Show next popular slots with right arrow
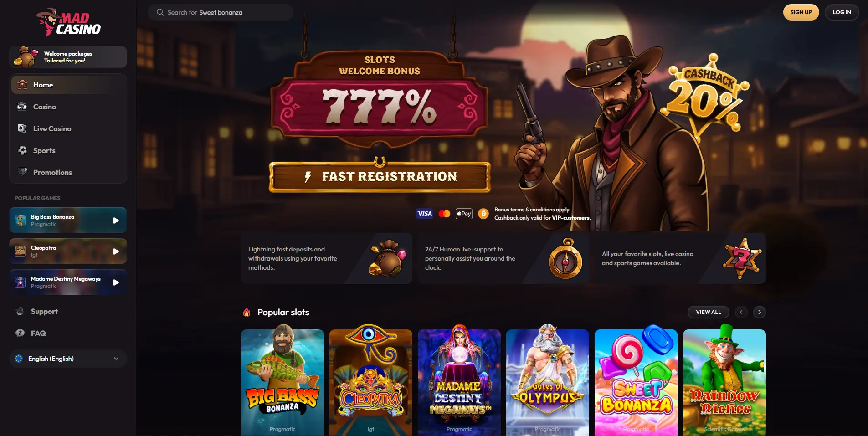The height and width of the screenshot is (436, 868). click(760, 312)
